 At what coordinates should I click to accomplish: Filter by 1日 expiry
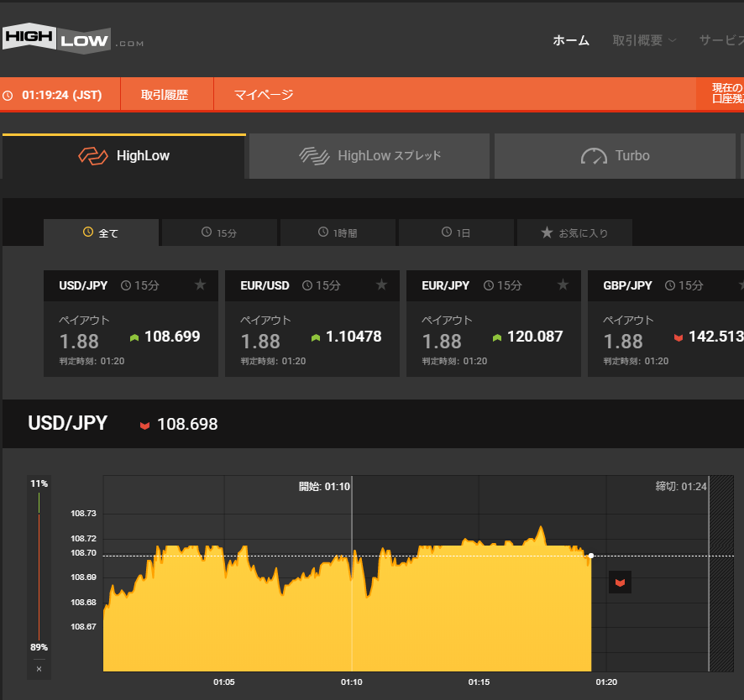(456, 232)
